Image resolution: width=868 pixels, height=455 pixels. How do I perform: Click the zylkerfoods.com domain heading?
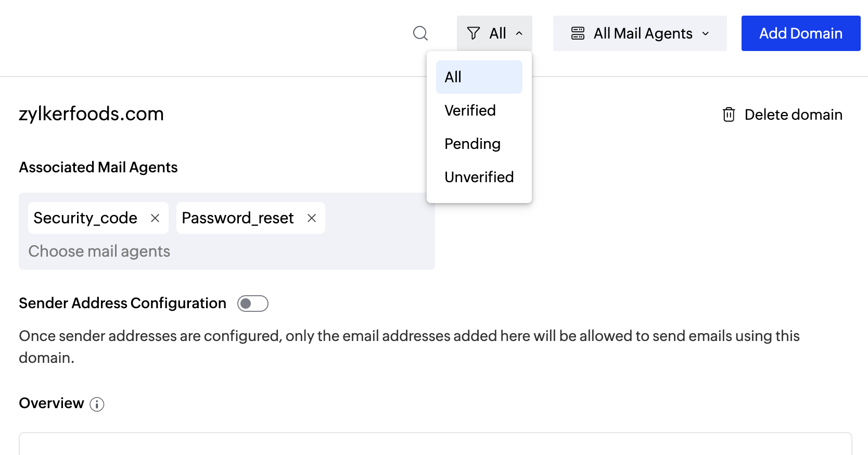(x=91, y=113)
